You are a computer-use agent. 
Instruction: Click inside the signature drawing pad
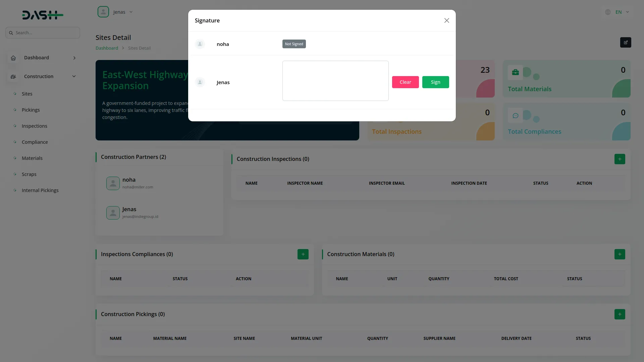[x=335, y=81]
